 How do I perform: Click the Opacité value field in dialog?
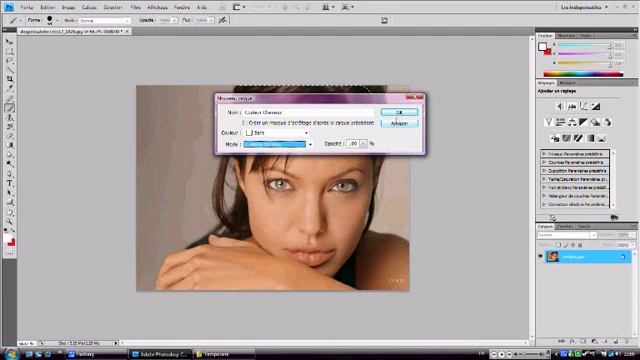(353, 144)
